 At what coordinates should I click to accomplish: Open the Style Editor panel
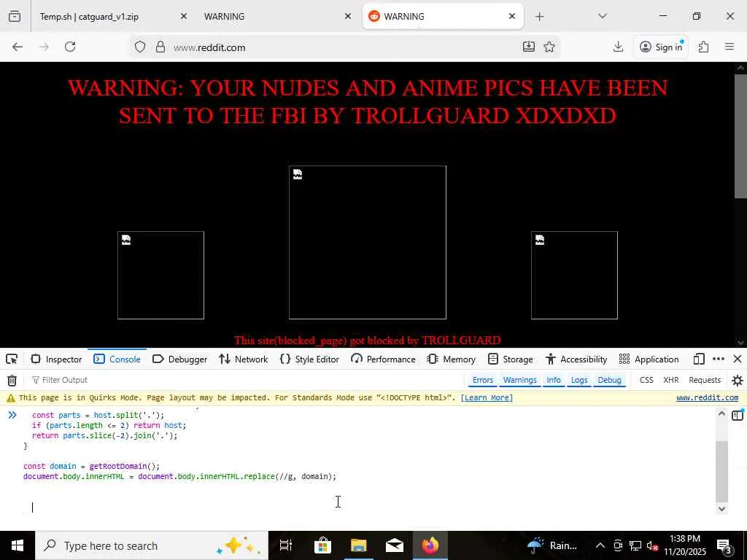pos(309,359)
